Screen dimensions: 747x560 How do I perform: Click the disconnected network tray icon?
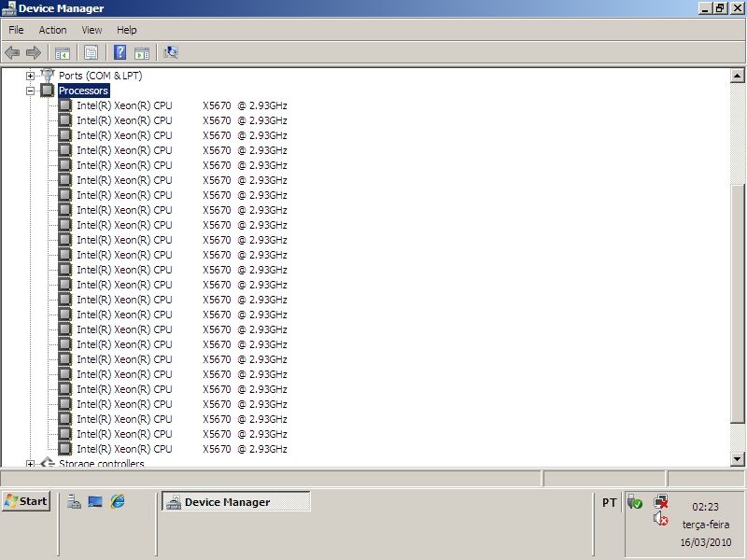pyautogui.click(x=661, y=501)
